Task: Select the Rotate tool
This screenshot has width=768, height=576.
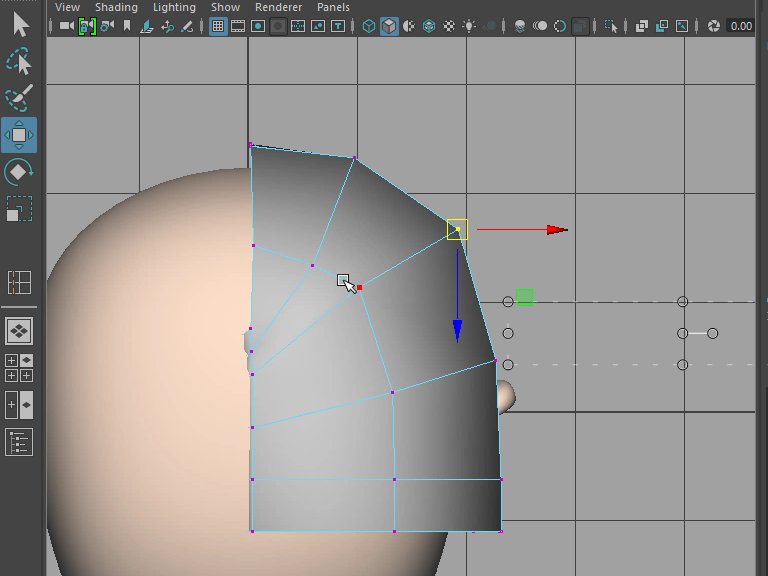Action: click(x=19, y=172)
